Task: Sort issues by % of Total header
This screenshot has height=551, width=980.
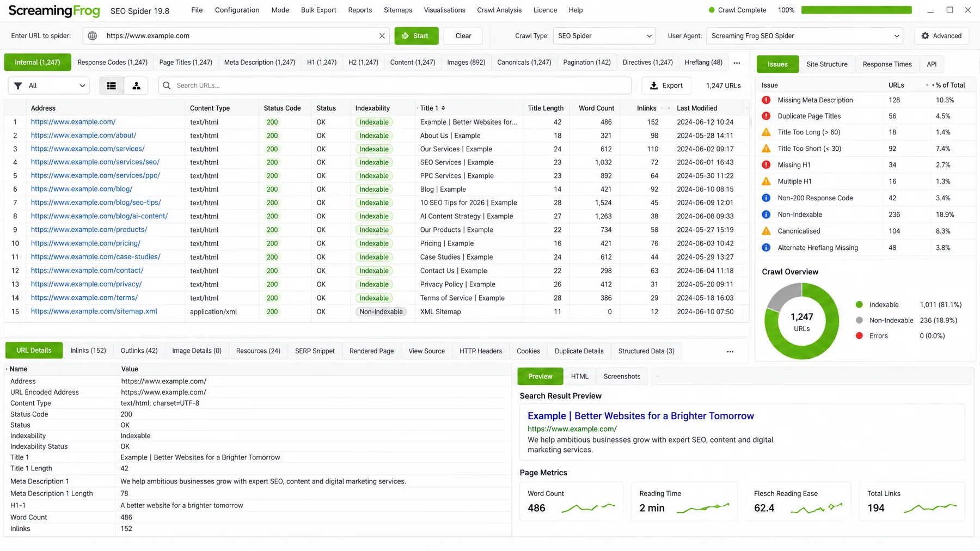Action: pos(950,85)
